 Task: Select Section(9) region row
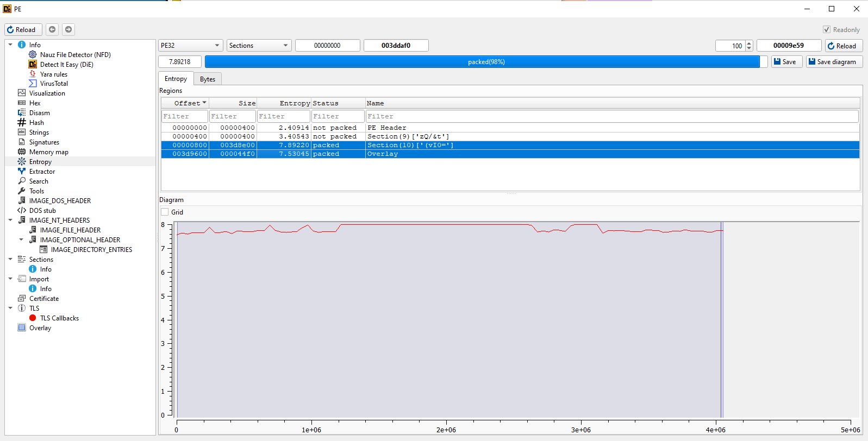(x=510, y=136)
